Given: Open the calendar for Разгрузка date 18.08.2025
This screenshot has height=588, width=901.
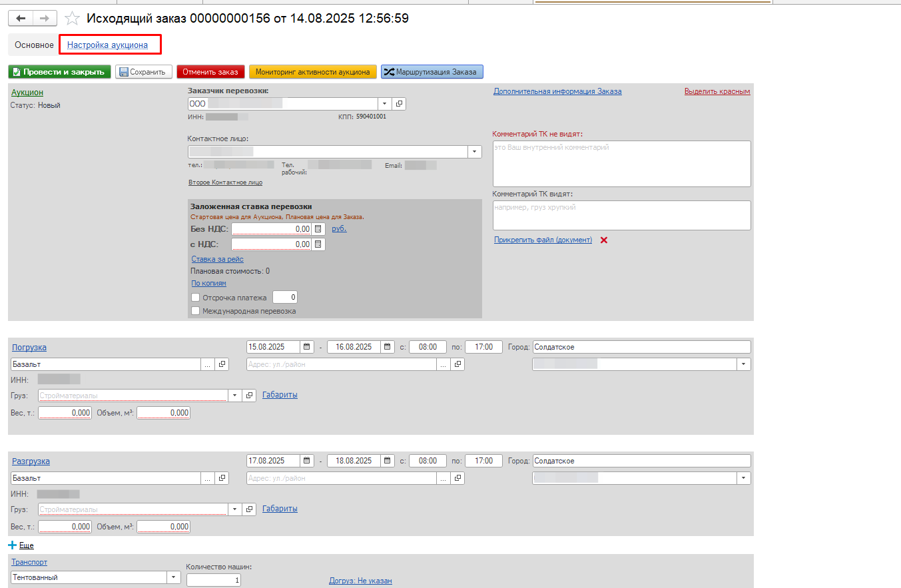Looking at the screenshot, I should 388,461.
